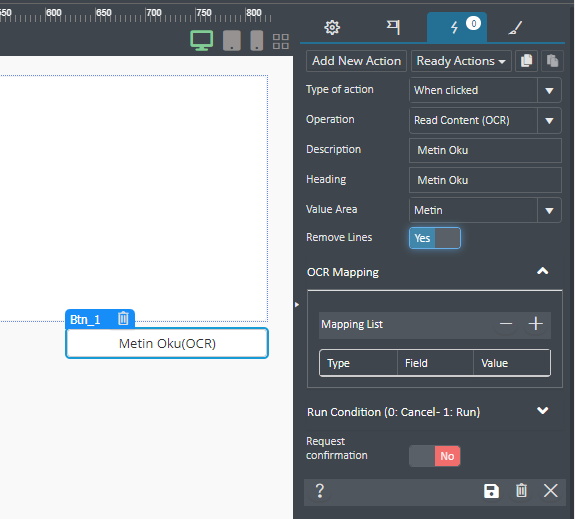Click the action count badge 0
Image resolution: width=575 pixels, height=519 pixels.
(x=473, y=24)
